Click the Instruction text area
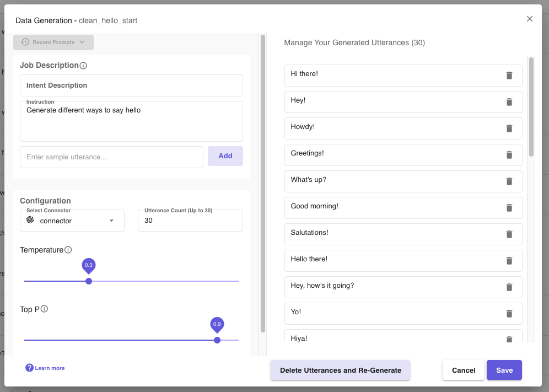Viewport: 549px width, 392px height. pyautogui.click(x=131, y=121)
